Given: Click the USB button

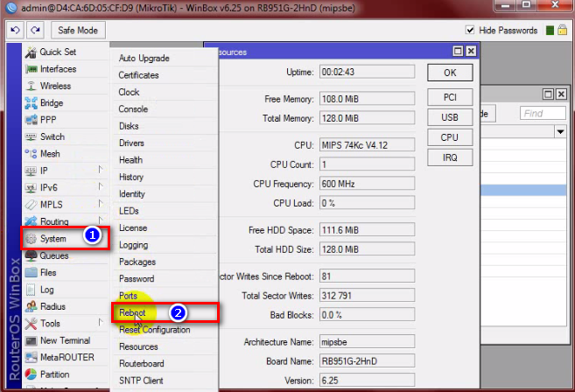Looking at the screenshot, I should [x=450, y=117].
